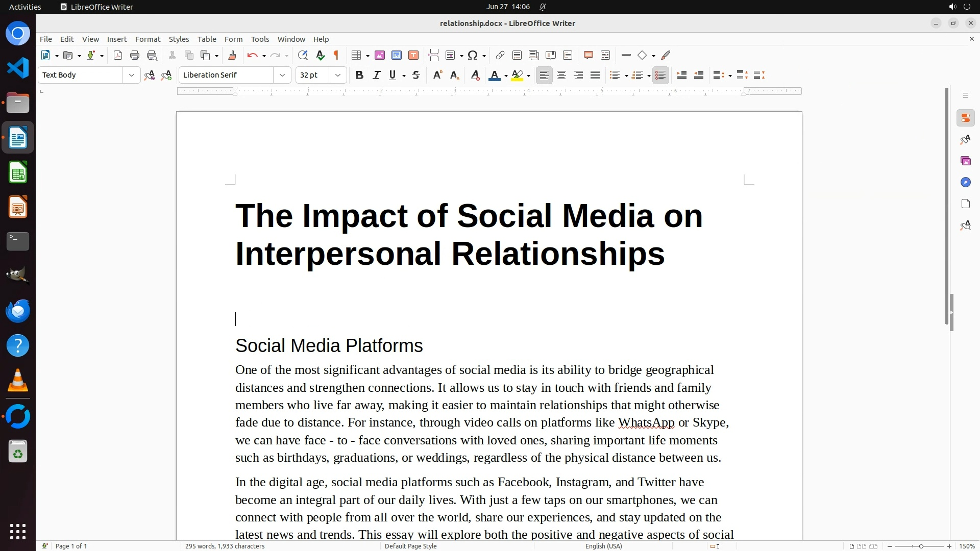Open the Format menu
980x551 pixels.
(x=148, y=39)
